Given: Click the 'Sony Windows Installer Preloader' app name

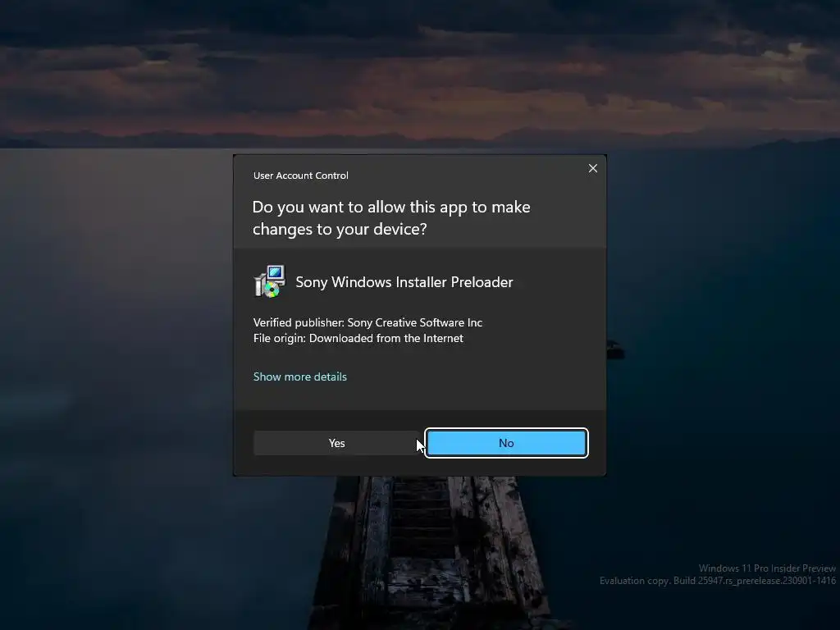Looking at the screenshot, I should point(404,282).
